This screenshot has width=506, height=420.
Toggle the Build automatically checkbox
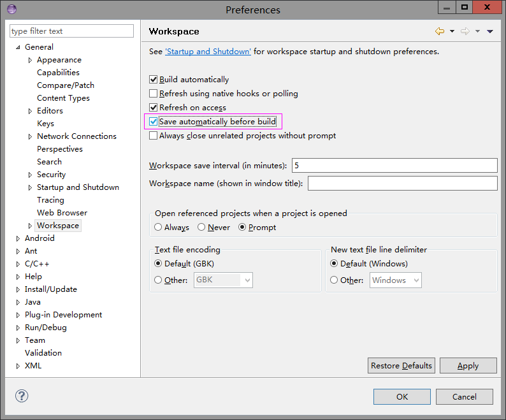click(153, 80)
